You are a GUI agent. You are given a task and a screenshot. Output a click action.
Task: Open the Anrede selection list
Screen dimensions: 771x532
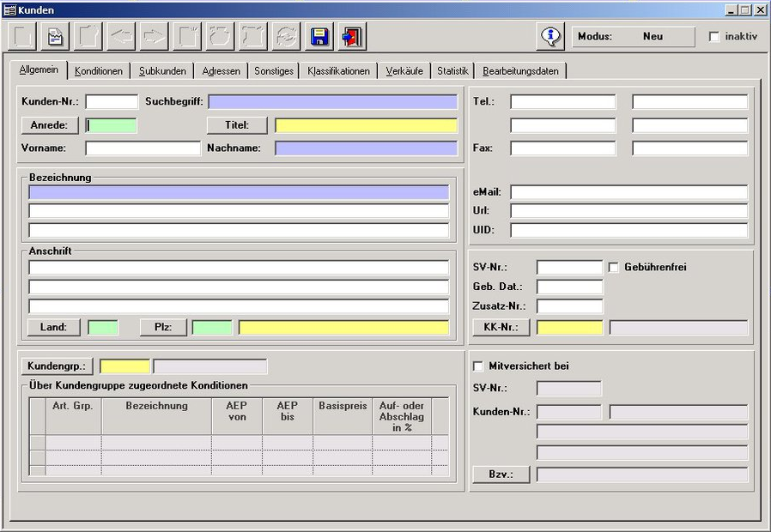click(x=50, y=125)
